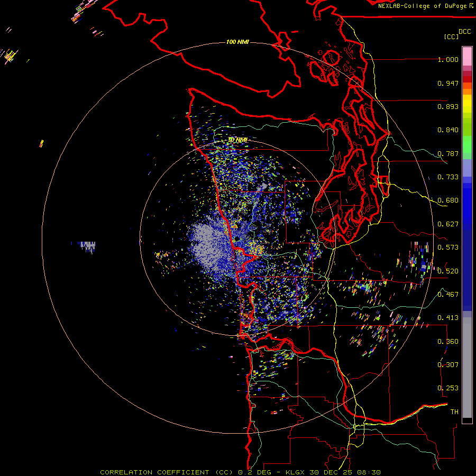Click the KLGX station identifier in the caption

point(296,472)
